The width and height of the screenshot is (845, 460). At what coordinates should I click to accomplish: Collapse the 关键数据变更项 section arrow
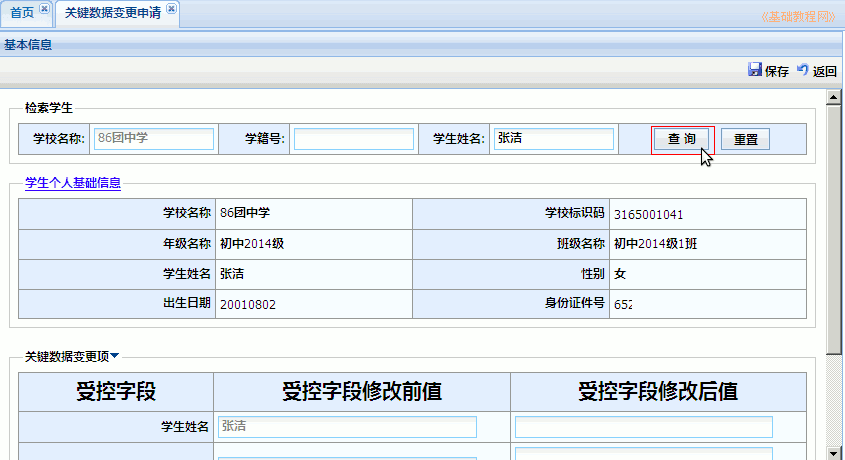pos(115,356)
